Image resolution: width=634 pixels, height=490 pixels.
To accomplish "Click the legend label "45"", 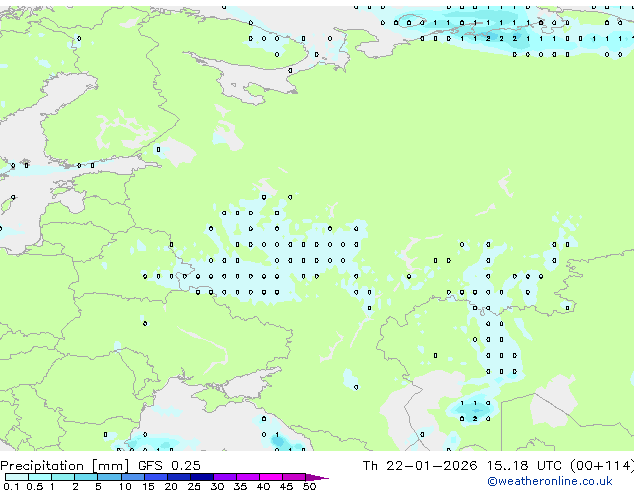I will (x=286, y=486).
